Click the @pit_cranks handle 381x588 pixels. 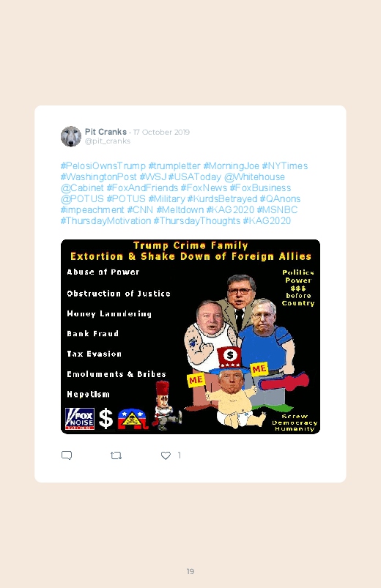(108, 141)
